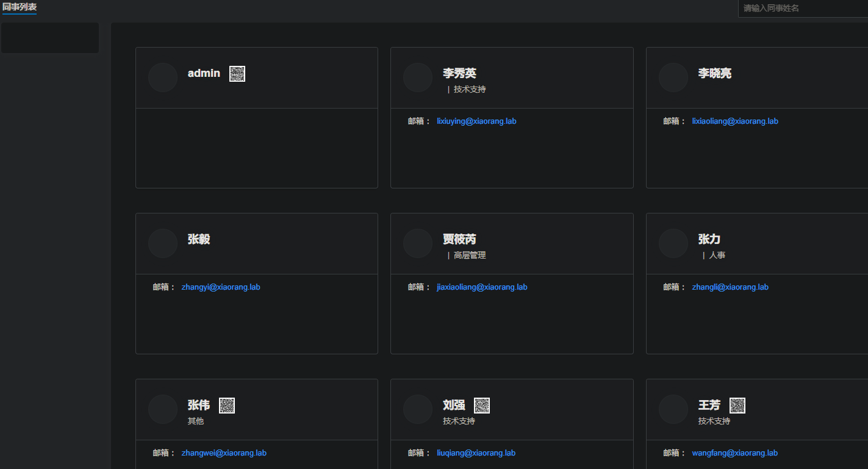The width and height of the screenshot is (868, 469).
Task: Click 李晓亮's avatar circle
Action: [x=673, y=77]
